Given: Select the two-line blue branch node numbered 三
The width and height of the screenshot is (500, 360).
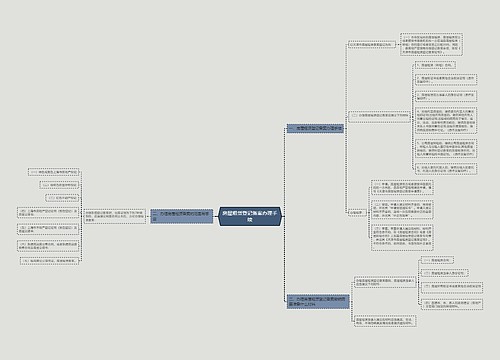Looking at the screenshot, I should [318, 301].
